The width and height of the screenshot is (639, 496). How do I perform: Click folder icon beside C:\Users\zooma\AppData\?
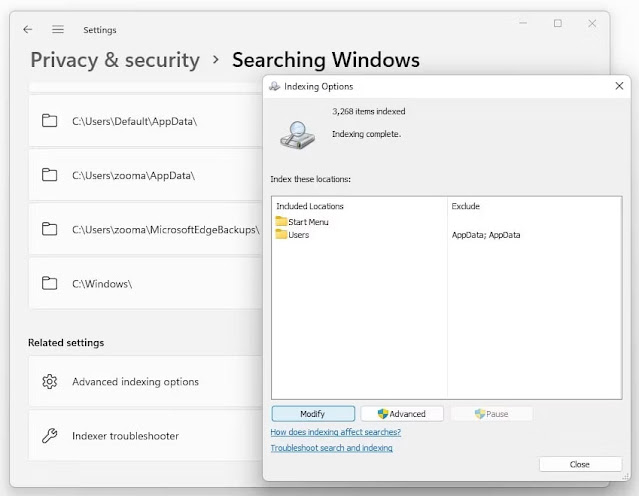[x=49, y=175]
